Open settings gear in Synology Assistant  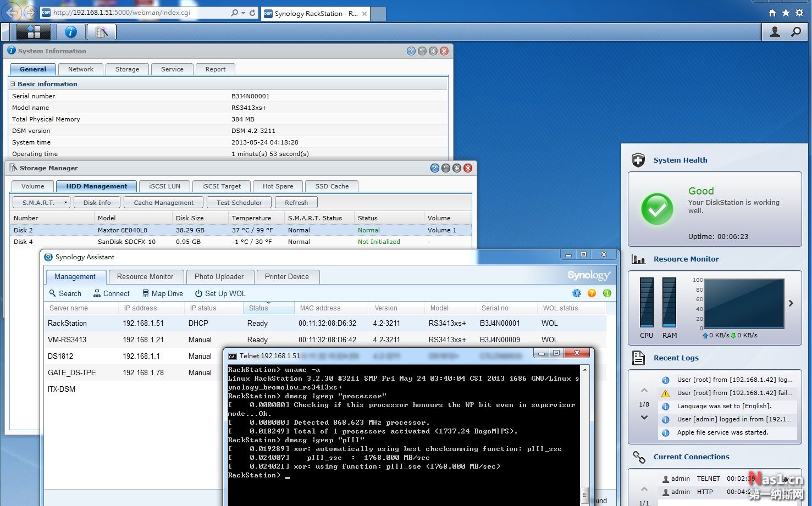click(576, 293)
